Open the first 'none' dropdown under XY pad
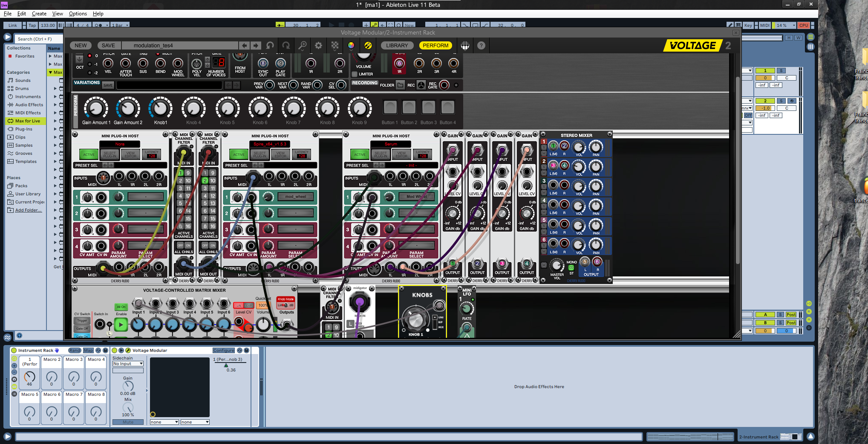This screenshot has height=444, width=868. coord(164,422)
